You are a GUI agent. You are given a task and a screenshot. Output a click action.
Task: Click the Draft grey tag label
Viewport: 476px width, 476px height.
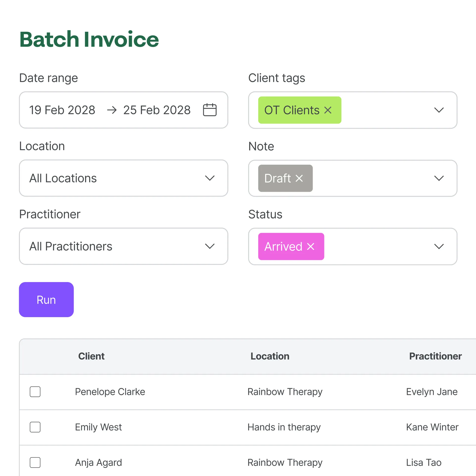pos(277,178)
